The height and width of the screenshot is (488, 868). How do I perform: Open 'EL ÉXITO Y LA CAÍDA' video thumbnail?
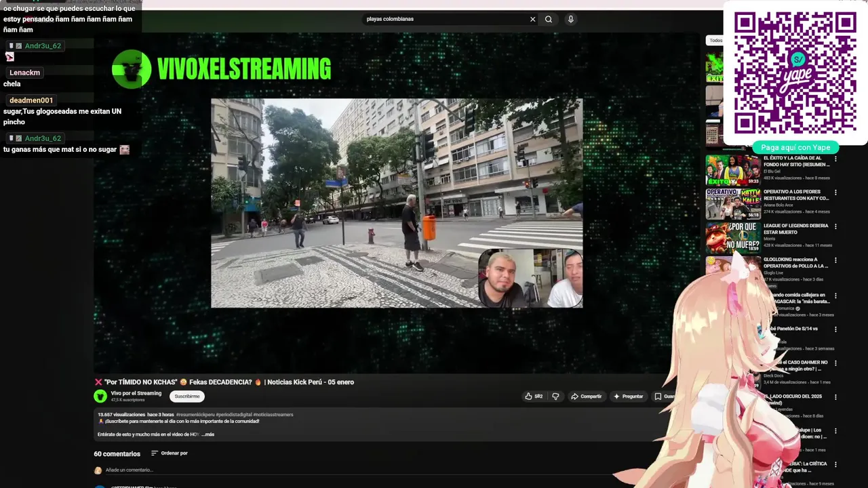732,170
